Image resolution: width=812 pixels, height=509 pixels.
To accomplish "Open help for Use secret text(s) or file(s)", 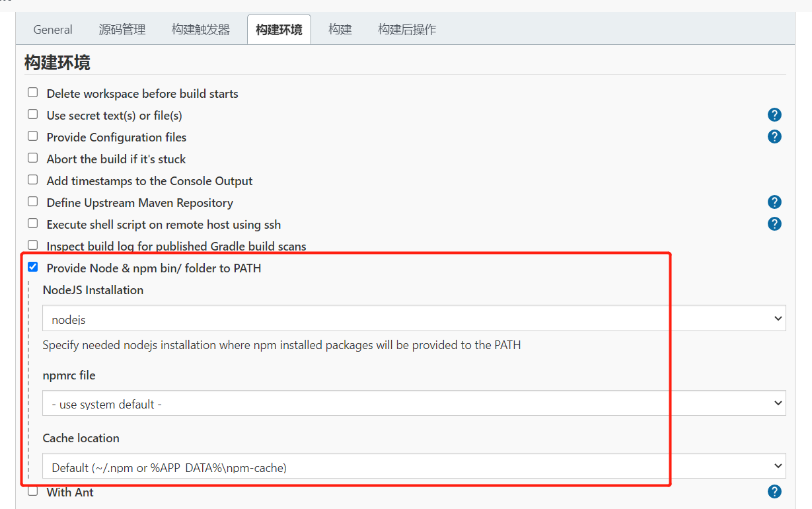I will [774, 115].
